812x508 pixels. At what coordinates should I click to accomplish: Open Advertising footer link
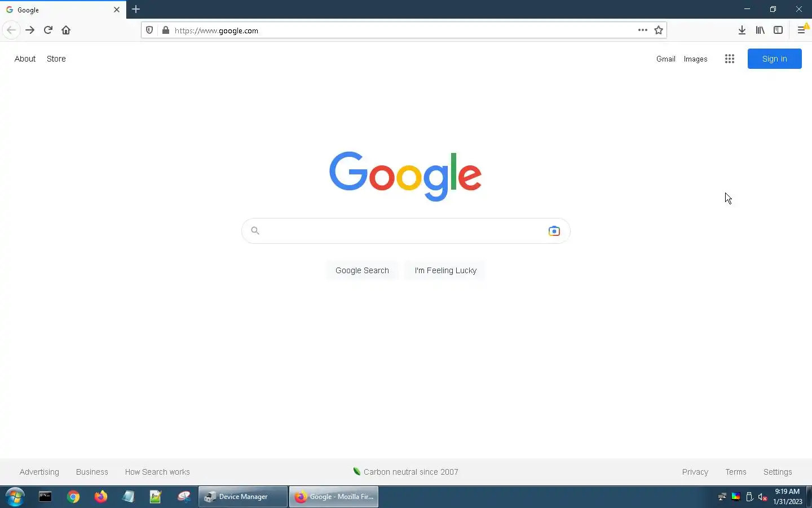pyautogui.click(x=39, y=472)
